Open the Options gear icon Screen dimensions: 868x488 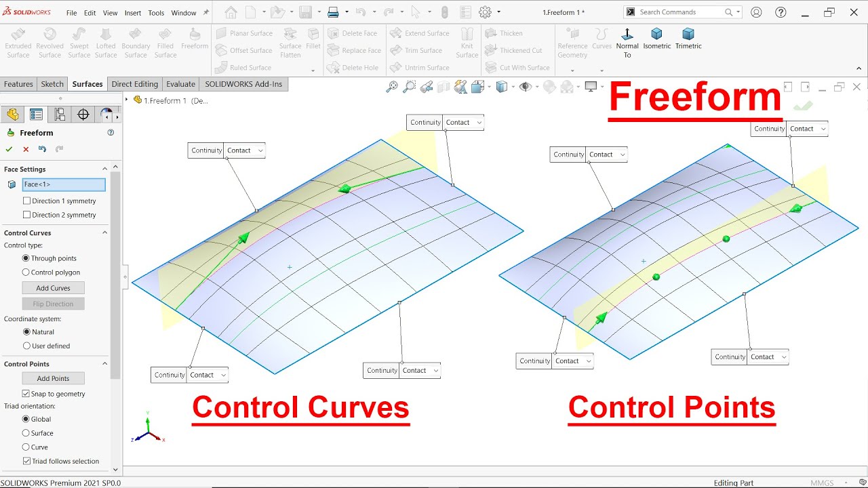[x=485, y=12]
